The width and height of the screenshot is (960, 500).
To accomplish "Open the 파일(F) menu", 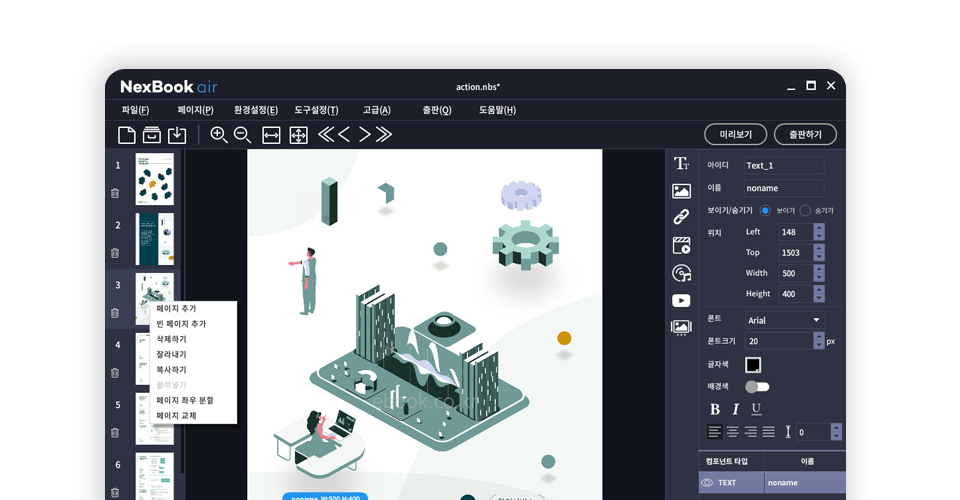I will tap(135, 110).
